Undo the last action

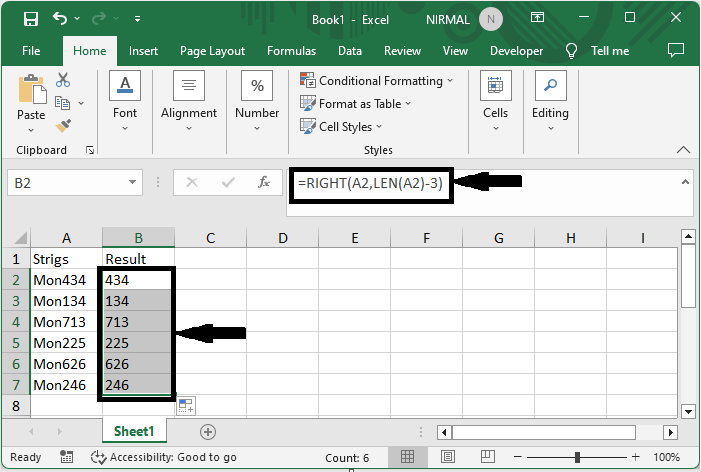coord(60,18)
